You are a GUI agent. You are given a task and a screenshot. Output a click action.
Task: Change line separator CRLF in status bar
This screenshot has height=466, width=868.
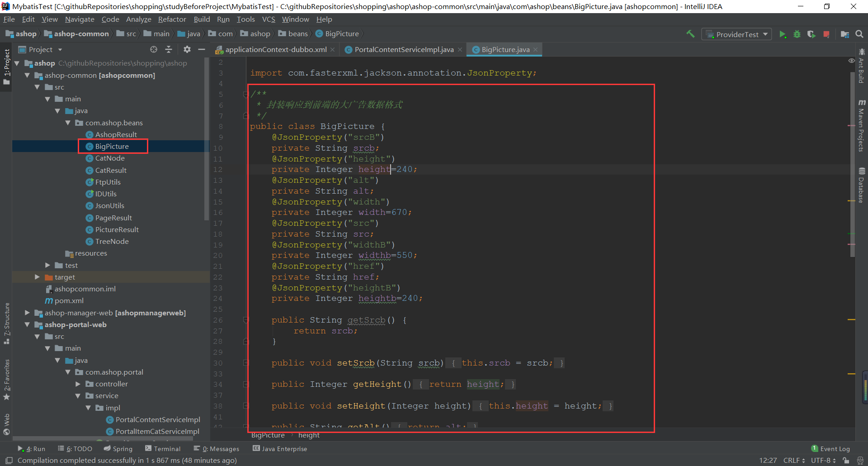click(794, 460)
